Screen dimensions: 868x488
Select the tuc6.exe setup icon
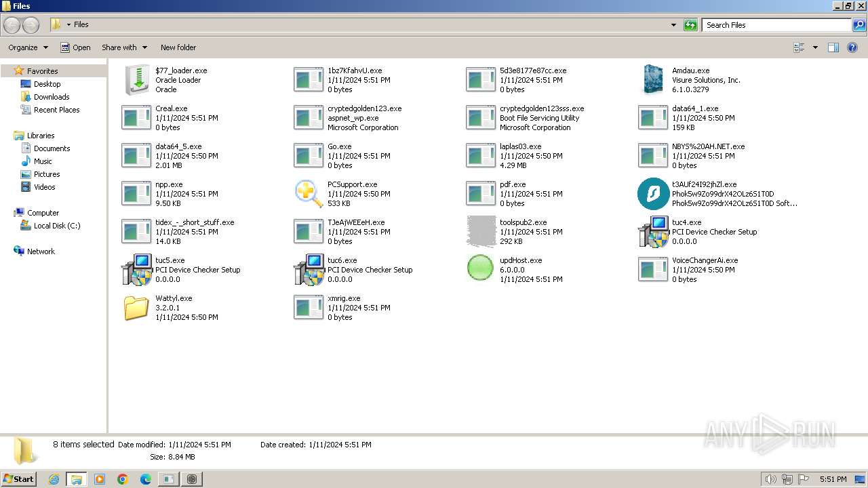309,270
